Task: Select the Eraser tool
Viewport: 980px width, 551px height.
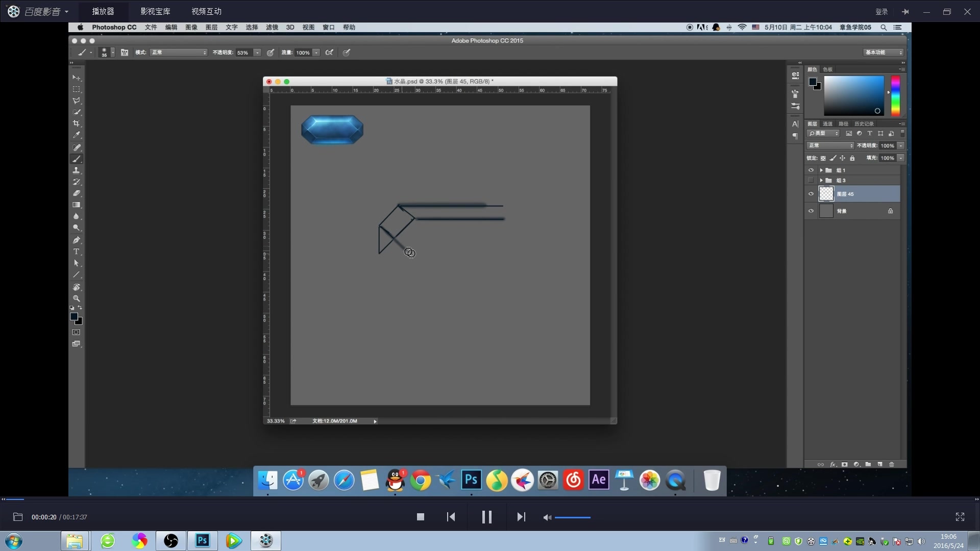Action: (x=77, y=193)
